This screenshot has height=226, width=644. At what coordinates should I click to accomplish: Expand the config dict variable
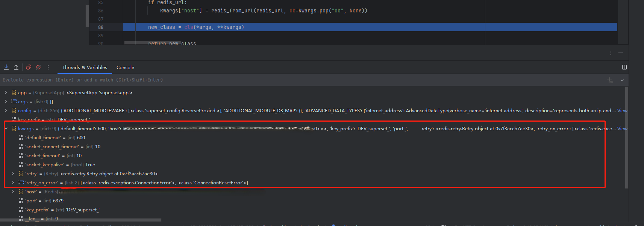pyautogui.click(x=6, y=110)
